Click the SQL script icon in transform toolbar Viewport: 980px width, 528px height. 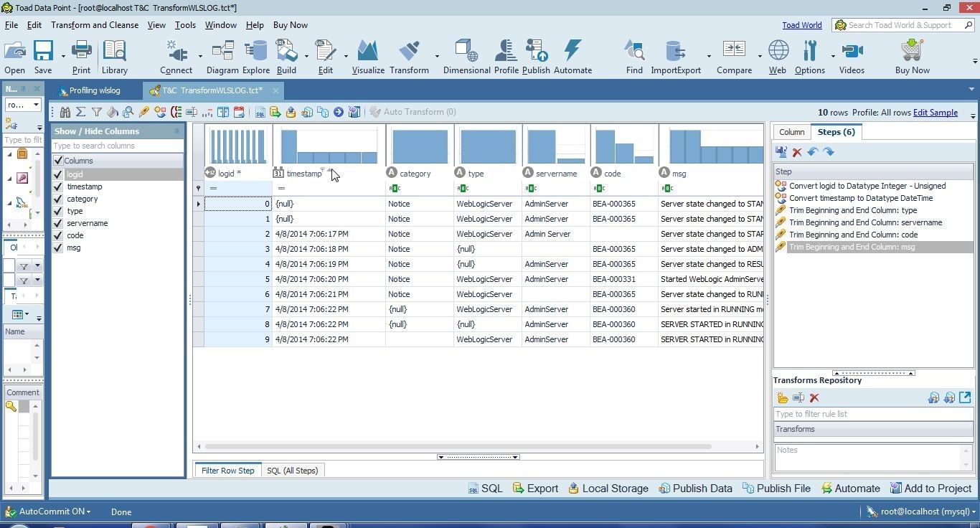click(x=260, y=112)
